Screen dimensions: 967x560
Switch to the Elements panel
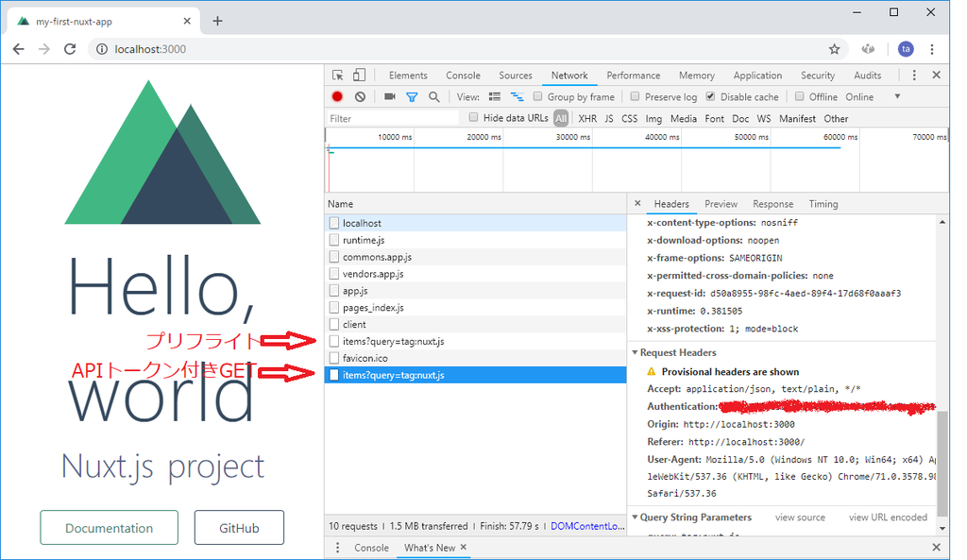[408, 76]
